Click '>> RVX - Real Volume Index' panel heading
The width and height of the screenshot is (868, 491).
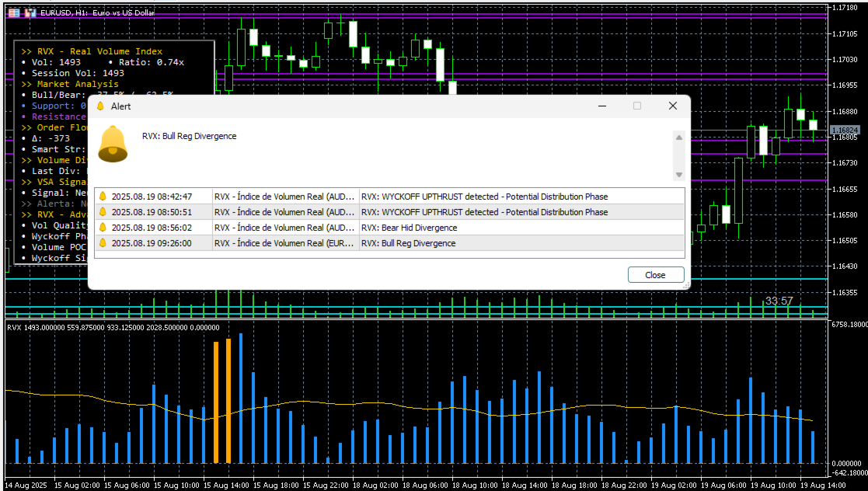click(92, 51)
